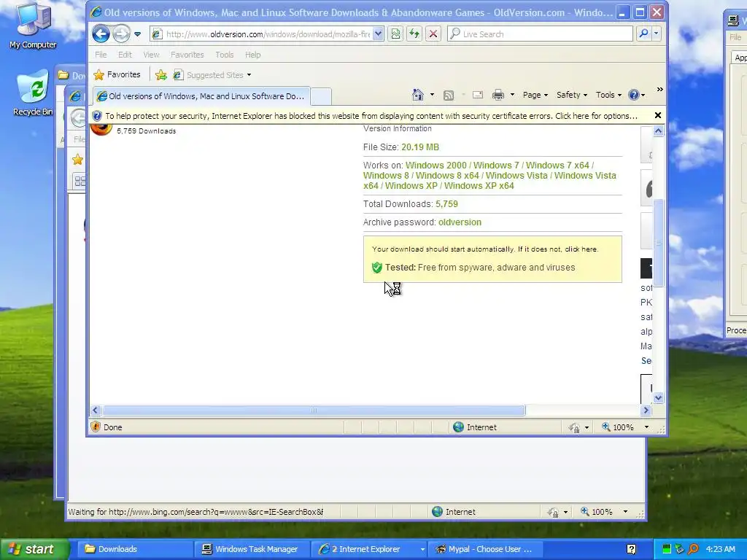Open the Favorites menu
The width and height of the screenshot is (747, 560).
pos(187,55)
